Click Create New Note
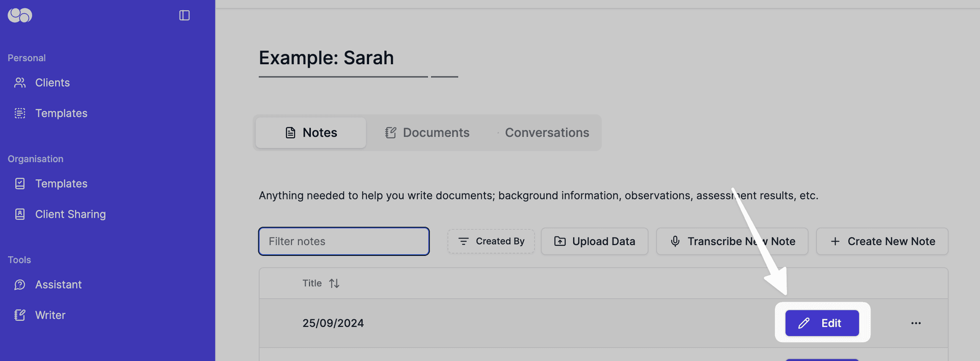 pyautogui.click(x=882, y=241)
